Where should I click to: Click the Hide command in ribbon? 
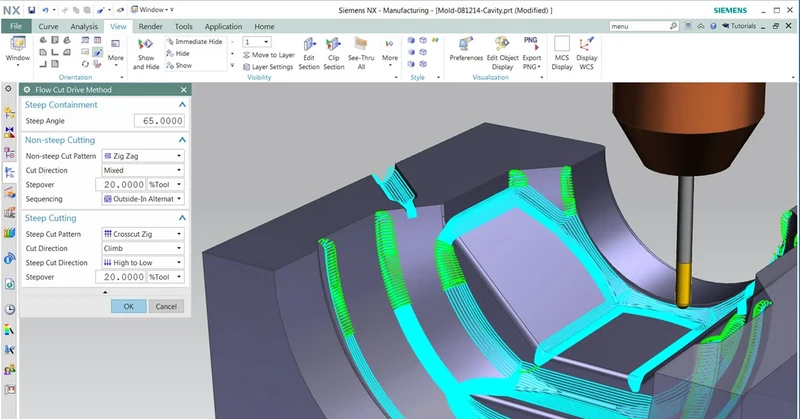click(178, 54)
